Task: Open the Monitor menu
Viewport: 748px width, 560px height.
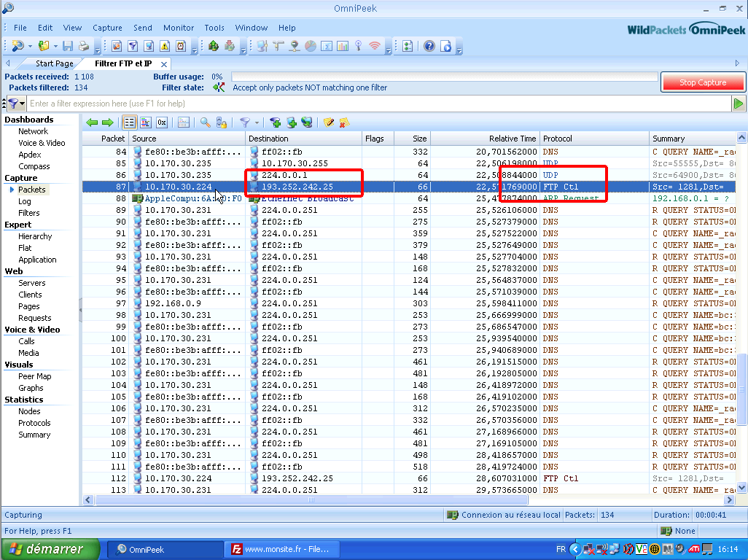Action: pyautogui.click(x=179, y=28)
